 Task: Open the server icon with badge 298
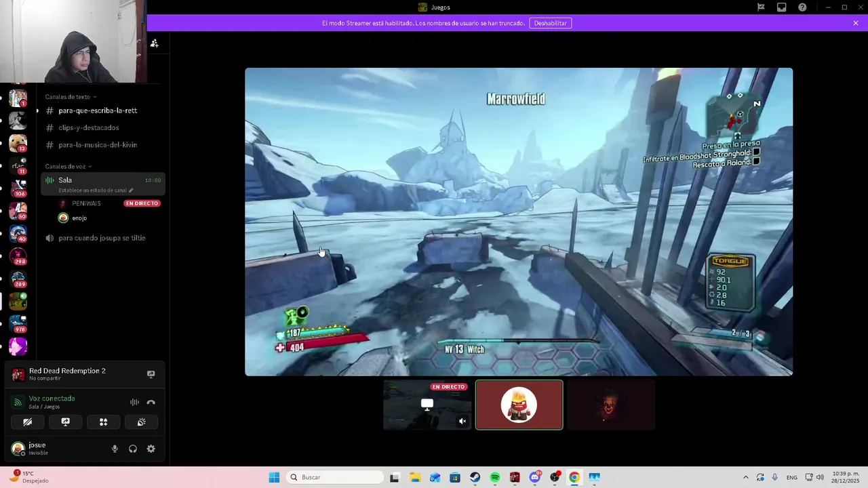[18, 256]
